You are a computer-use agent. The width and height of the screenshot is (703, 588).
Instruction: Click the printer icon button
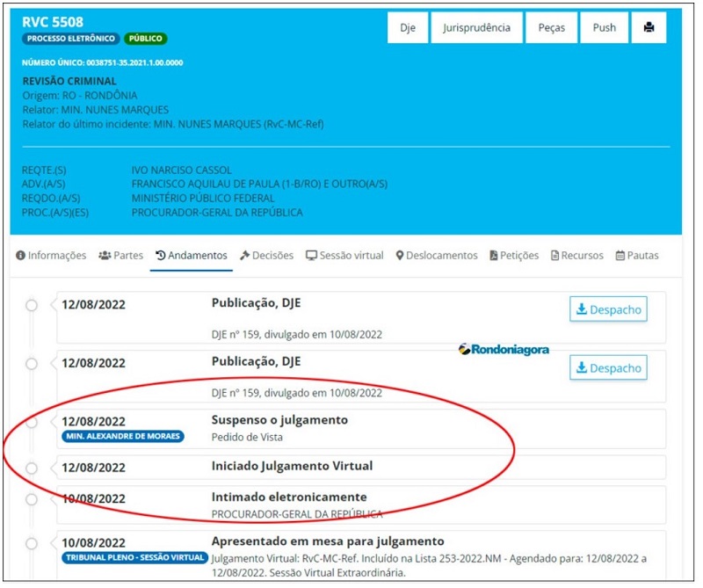[x=649, y=28]
